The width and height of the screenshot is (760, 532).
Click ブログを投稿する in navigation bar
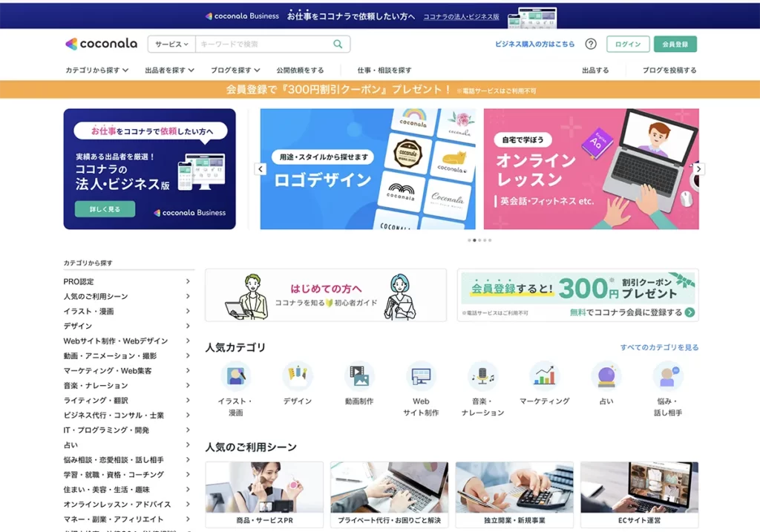(x=669, y=70)
